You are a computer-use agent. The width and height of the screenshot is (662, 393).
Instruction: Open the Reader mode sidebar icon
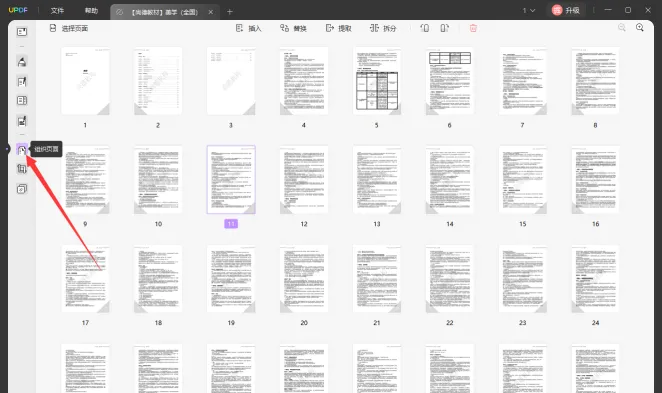tap(22, 32)
